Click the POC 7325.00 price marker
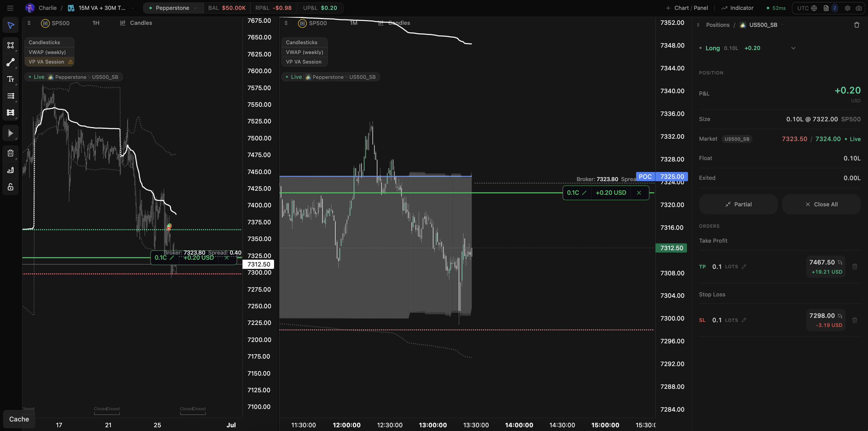 point(662,176)
